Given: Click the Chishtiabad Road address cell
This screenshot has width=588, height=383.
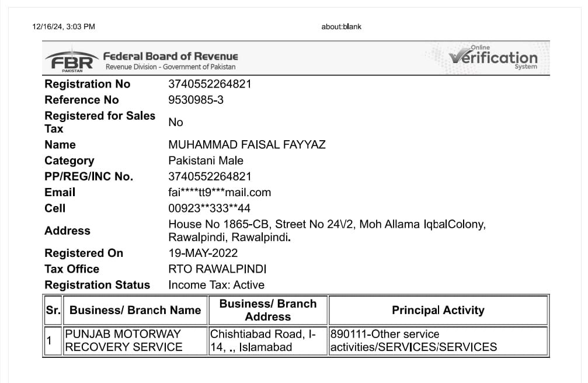Looking at the screenshot, I should pyautogui.click(x=263, y=340).
